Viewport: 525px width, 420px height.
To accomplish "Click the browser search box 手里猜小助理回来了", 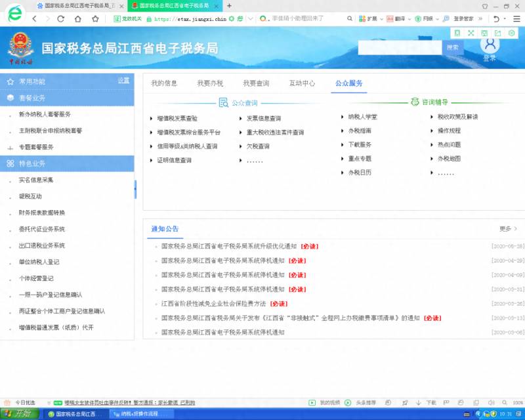I will [x=298, y=18].
